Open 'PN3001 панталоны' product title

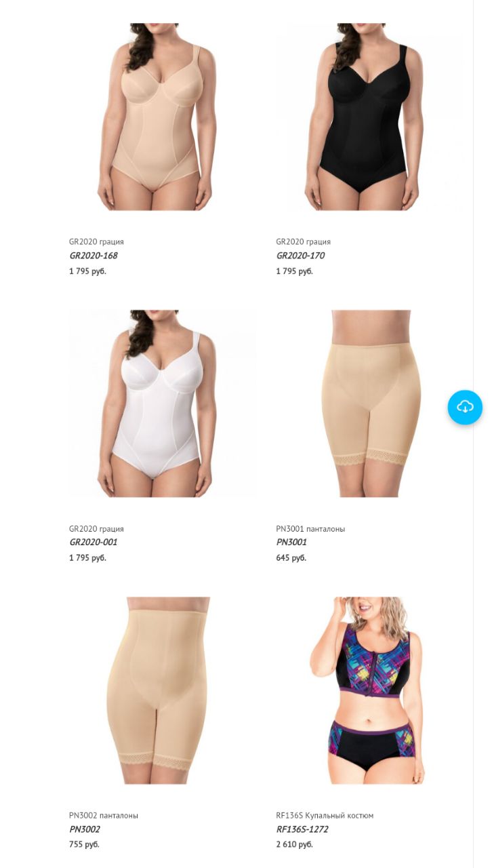[310, 529]
